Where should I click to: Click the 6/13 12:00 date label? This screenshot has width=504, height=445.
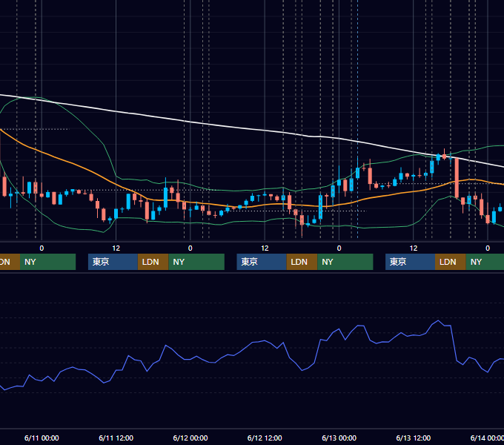click(x=414, y=438)
